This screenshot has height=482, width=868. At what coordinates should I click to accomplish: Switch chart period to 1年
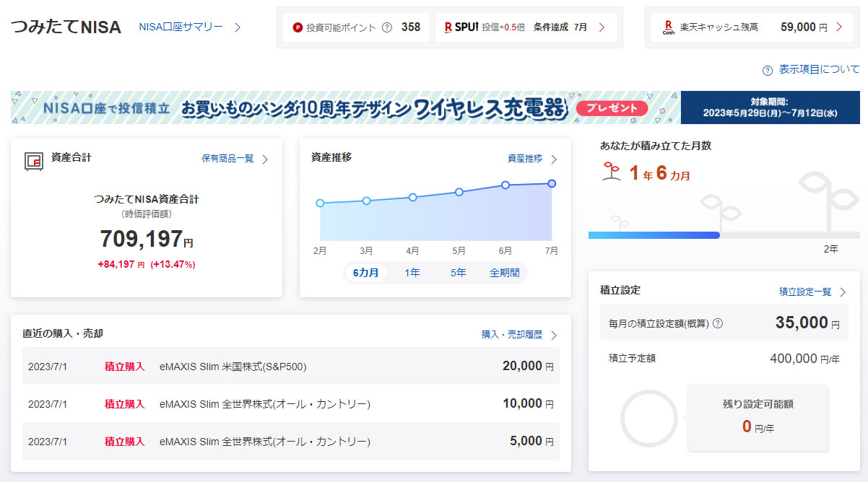412,273
